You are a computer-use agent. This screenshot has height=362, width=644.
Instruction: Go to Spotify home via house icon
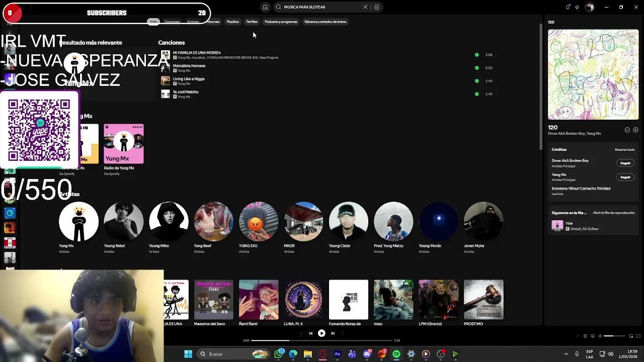point(265,7)
